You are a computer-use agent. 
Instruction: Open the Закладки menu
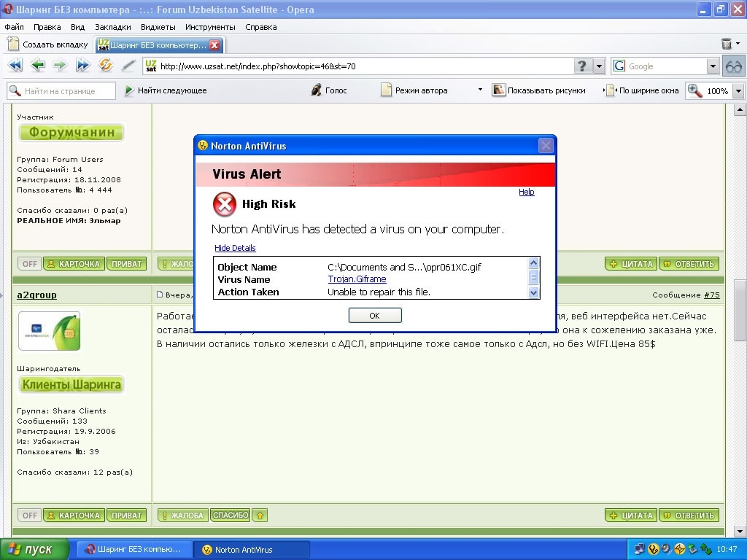[x=112, y=27]
